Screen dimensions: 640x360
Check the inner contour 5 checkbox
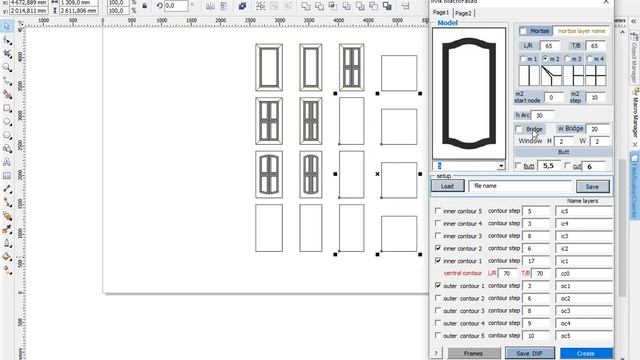coord(438,211)
